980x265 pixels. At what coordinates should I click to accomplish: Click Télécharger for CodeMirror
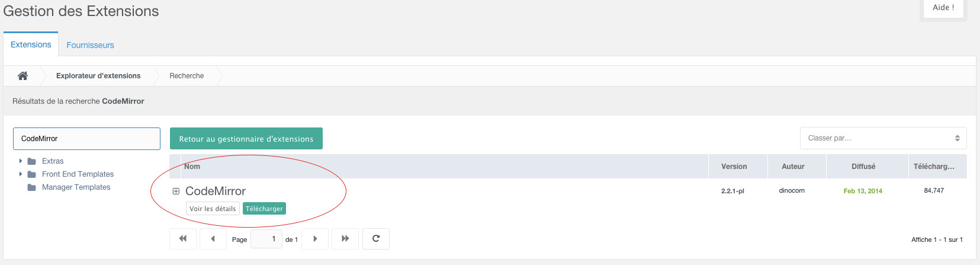pos(264,209)
